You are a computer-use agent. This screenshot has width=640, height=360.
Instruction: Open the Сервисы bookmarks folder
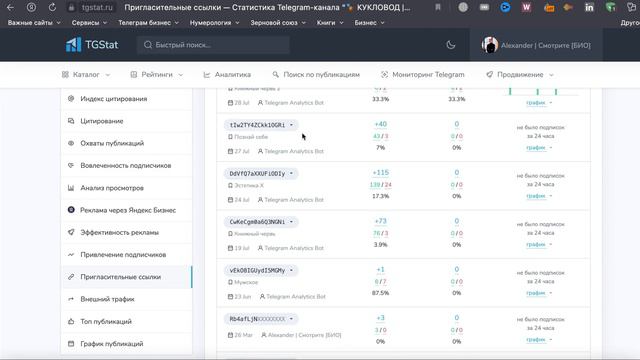89,23
